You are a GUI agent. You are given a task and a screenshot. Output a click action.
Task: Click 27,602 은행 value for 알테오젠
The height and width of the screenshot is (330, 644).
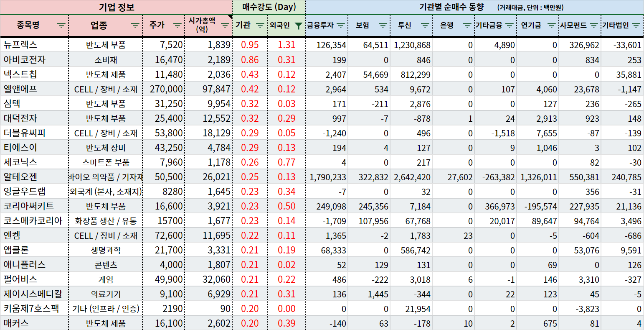tap(454, 177)
